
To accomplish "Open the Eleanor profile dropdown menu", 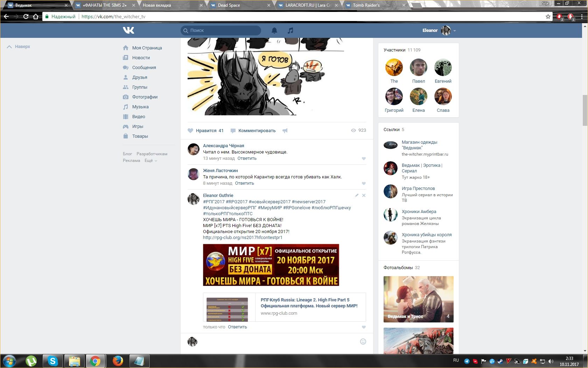I will click(439, 30).
